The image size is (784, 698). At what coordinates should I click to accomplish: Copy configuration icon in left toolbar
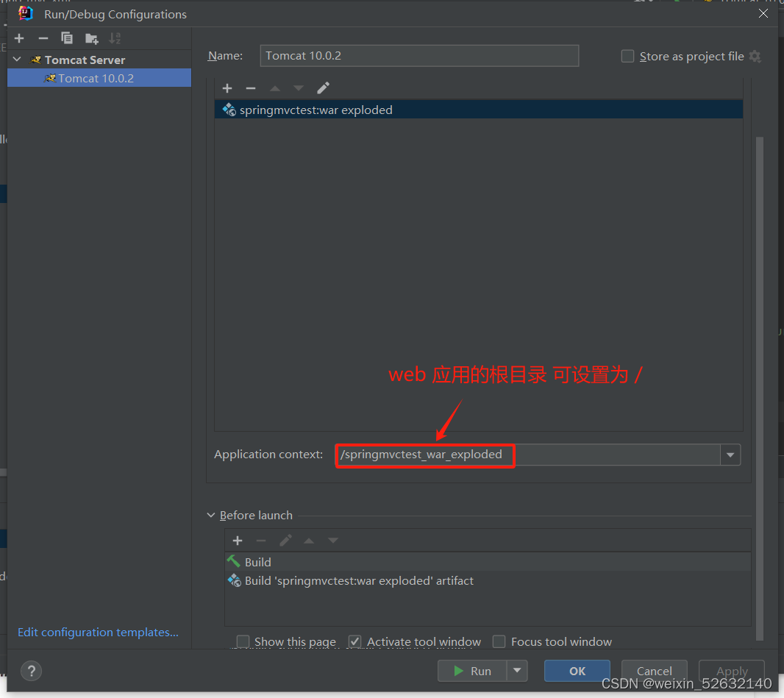66,38
